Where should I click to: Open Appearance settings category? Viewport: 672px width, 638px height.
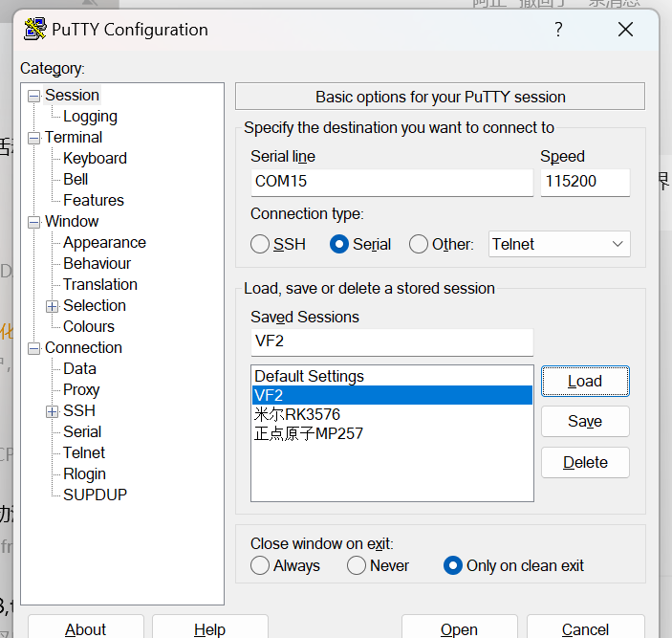click(104, 242)
